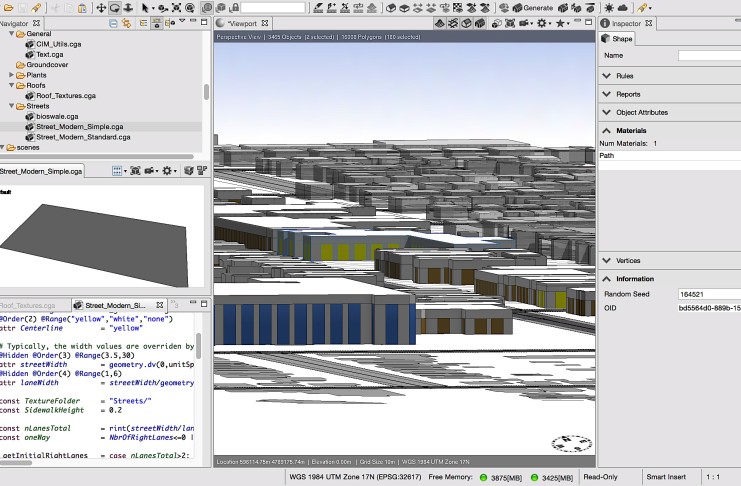Switch to the Roof_Textures.cga editor tab
The height and width of the screenshot is (486, 741).
point(35,305)
